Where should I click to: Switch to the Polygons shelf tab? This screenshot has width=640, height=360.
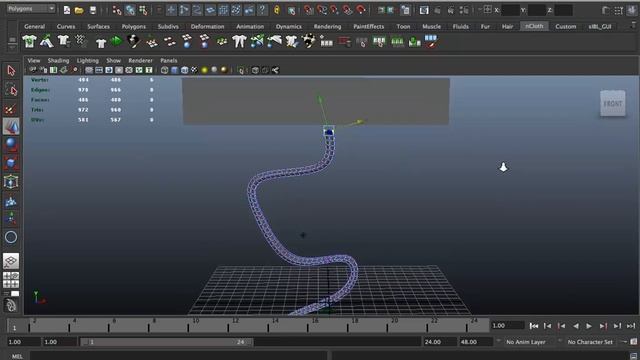(134, 26)
